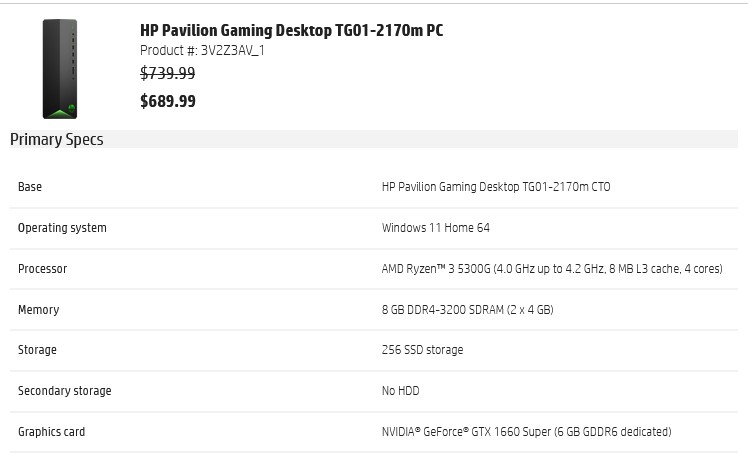Click the NVIDIA GeForce GTX 1660 Super value
The width and height of the screenshot is (748, 454).
click(526, 432)
